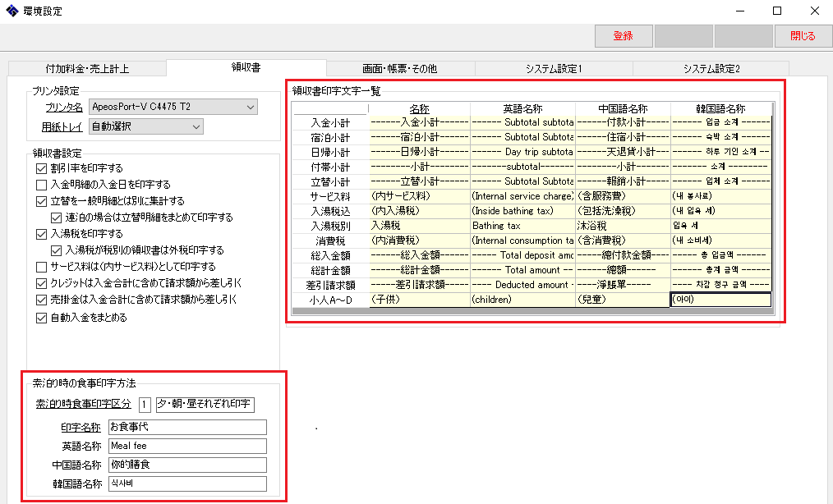833x504 pixels.
Task: Open the 画面・帳票・その他 tab
Action: (x=399, y=68)
